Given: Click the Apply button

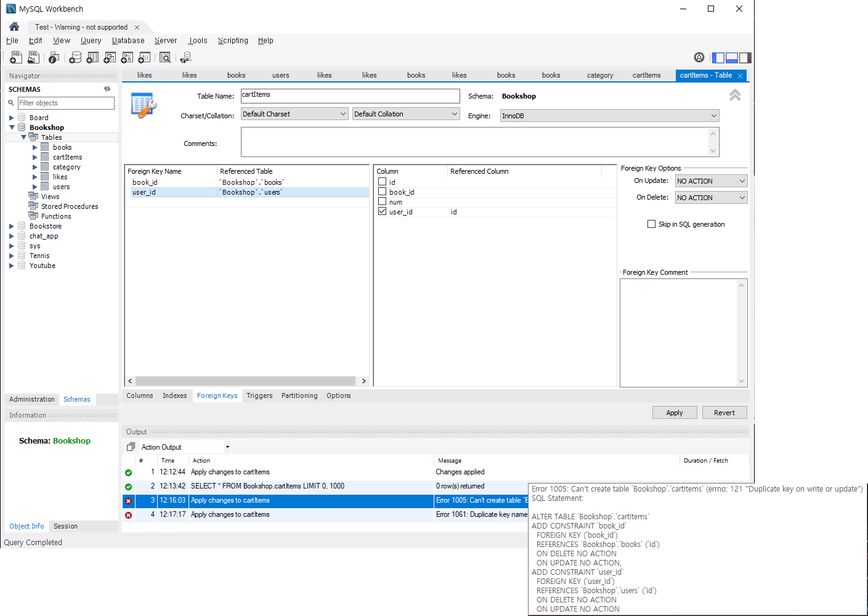Looking at the screenshot, I should coord(675,413).
